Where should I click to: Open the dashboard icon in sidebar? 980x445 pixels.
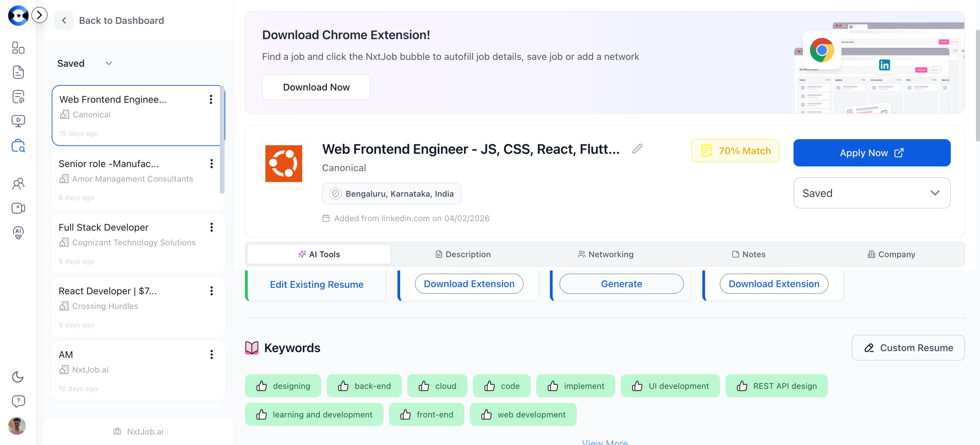18,48
